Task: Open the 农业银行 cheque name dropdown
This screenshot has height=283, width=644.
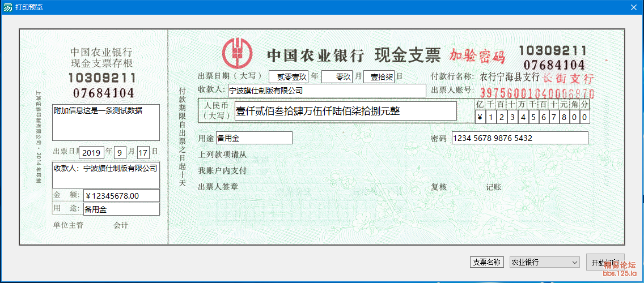Action: 544,263
